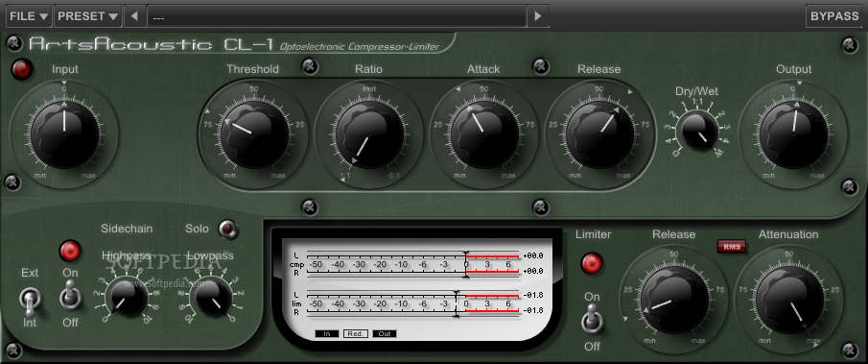Click the Limiter label
868x364 pixels.
point(594,234)
